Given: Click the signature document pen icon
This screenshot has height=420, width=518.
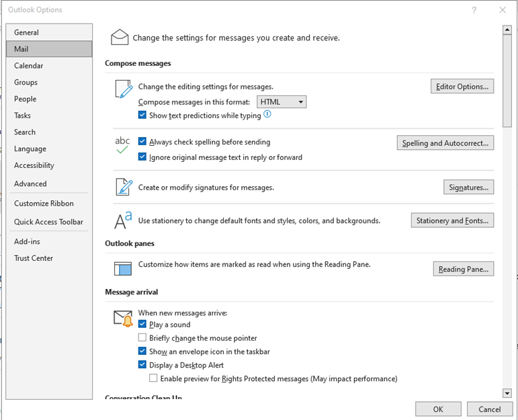Looking at the screenshot, I should 124,187.
